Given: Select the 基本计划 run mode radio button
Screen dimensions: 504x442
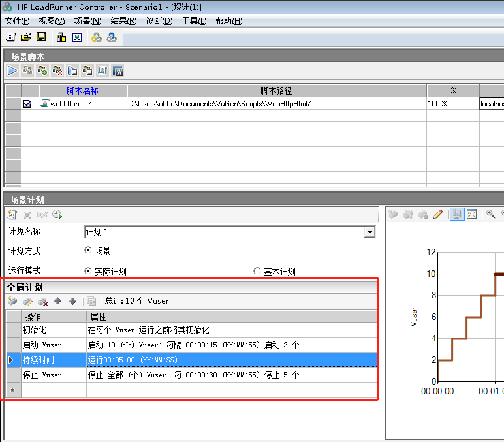Looking at the screenshot, I should 257,272.
